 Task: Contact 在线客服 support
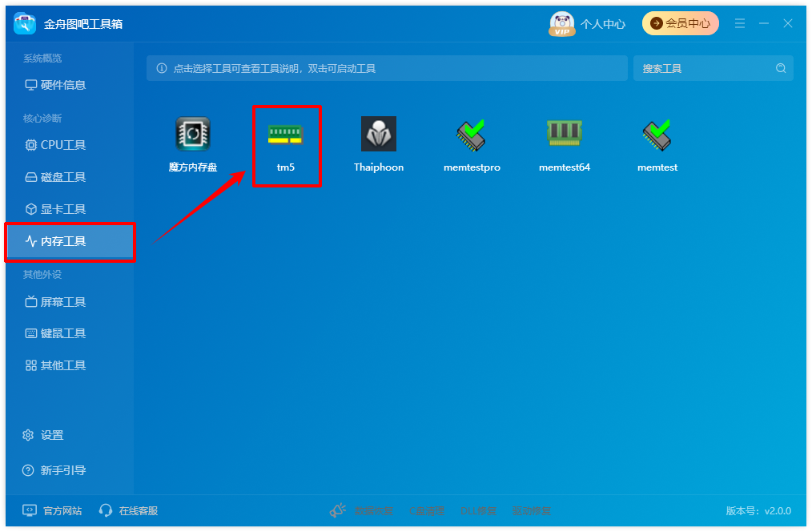click(x=128, y=510)
